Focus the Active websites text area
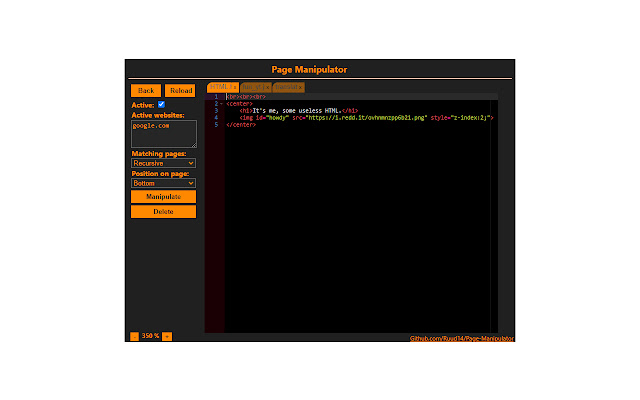 click(164, 134)
